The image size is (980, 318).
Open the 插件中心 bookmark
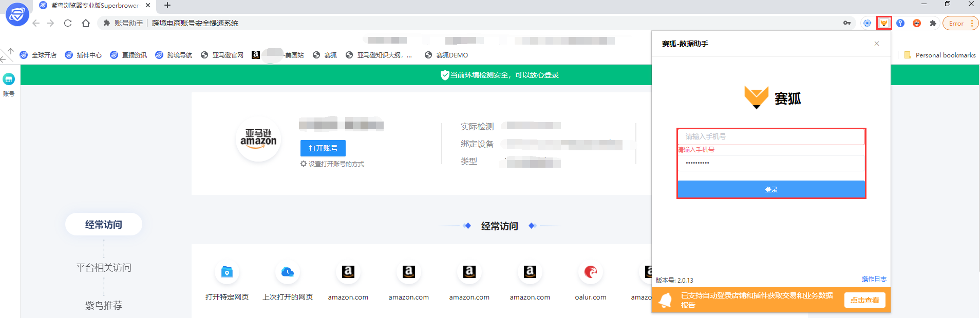coord(83,55)
